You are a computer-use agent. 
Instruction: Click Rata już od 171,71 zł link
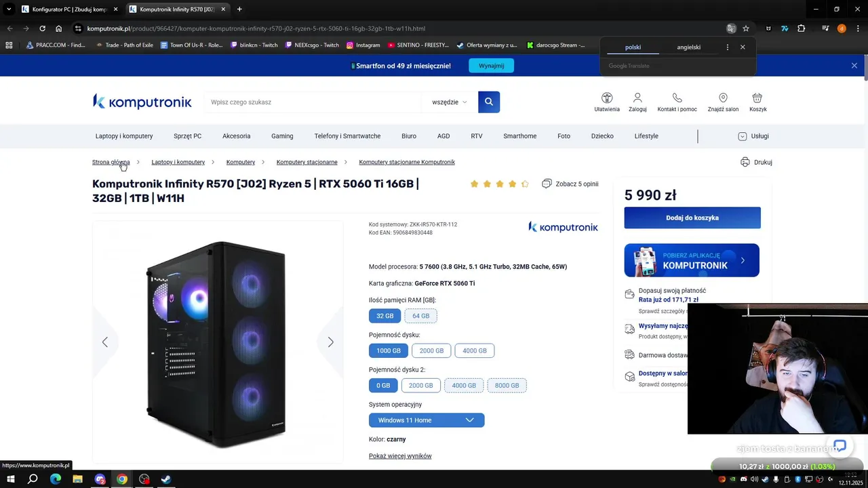669,300
